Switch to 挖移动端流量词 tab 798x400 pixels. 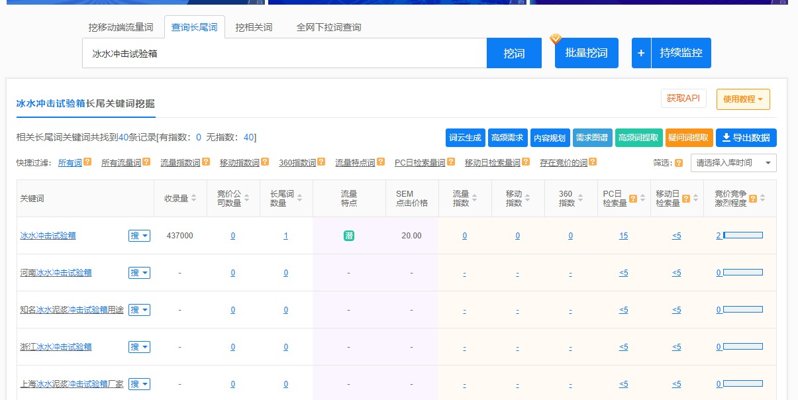pos(121,27)
